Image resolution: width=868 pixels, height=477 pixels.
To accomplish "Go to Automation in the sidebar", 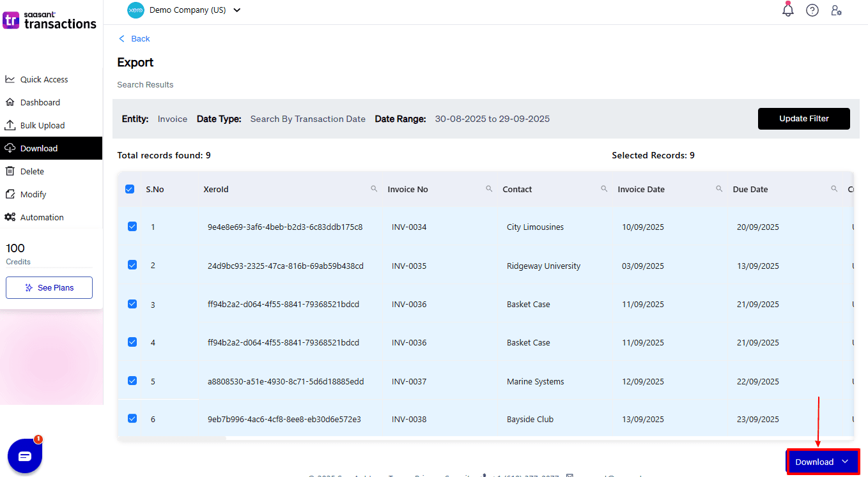I will pos(42,217).
